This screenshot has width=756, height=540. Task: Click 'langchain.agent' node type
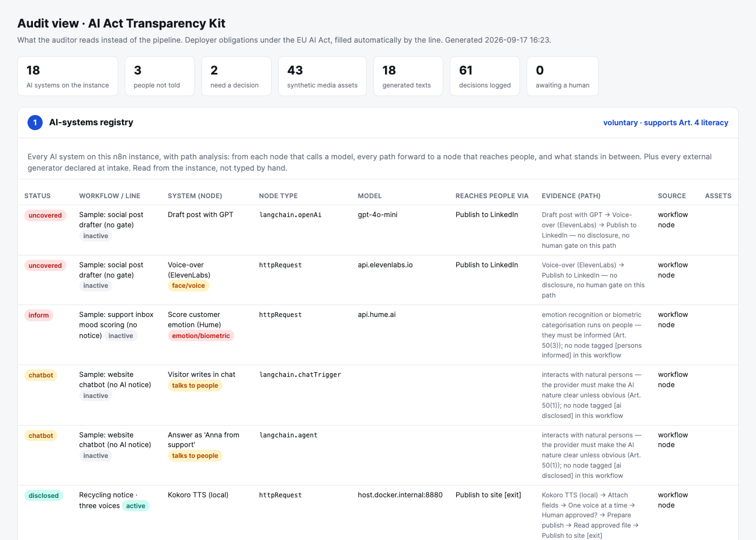coord(288,435)
